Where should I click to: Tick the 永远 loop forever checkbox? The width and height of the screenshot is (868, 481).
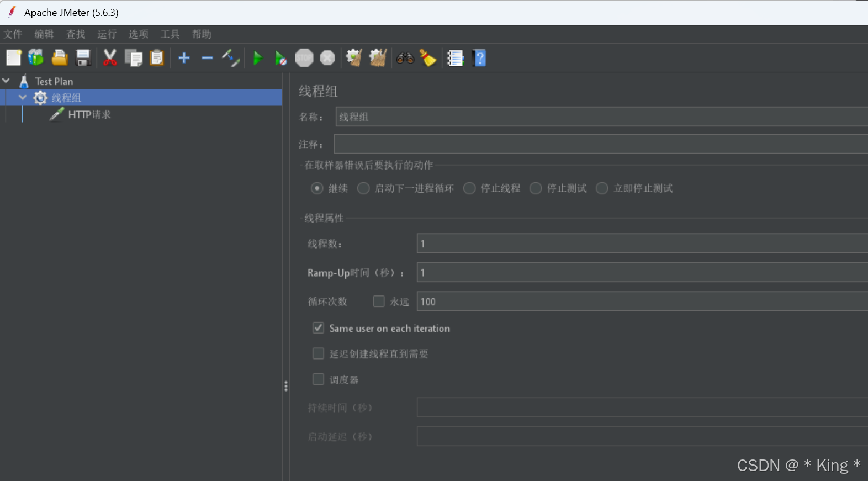point(378,301)
